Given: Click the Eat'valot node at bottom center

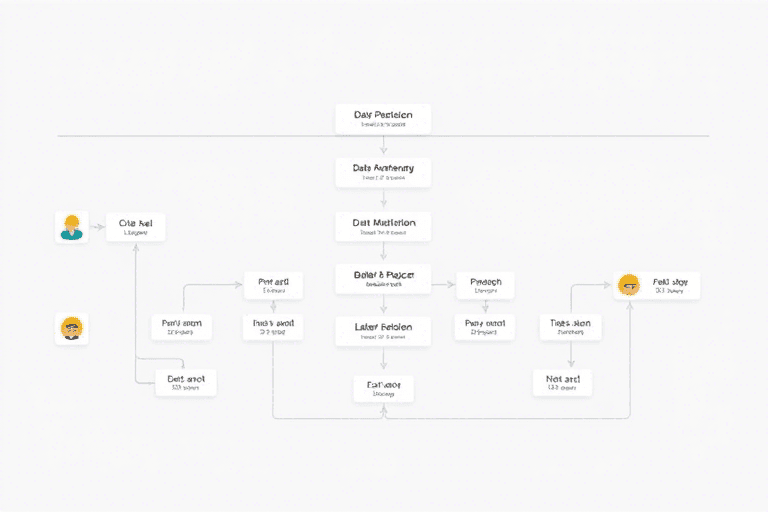Looking at the screenshot, I should [x=383, y=388].
